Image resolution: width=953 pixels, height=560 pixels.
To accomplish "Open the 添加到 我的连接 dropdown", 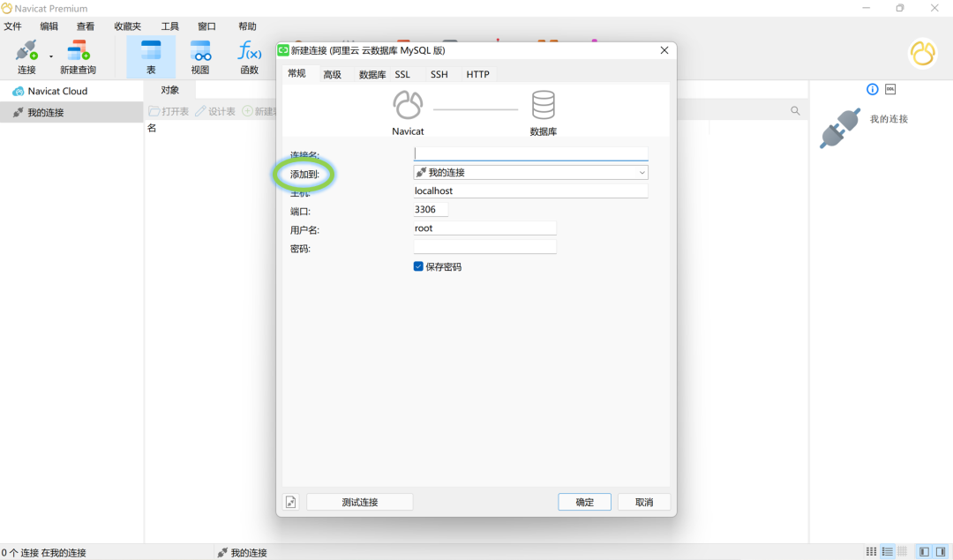I will [530, 173].
